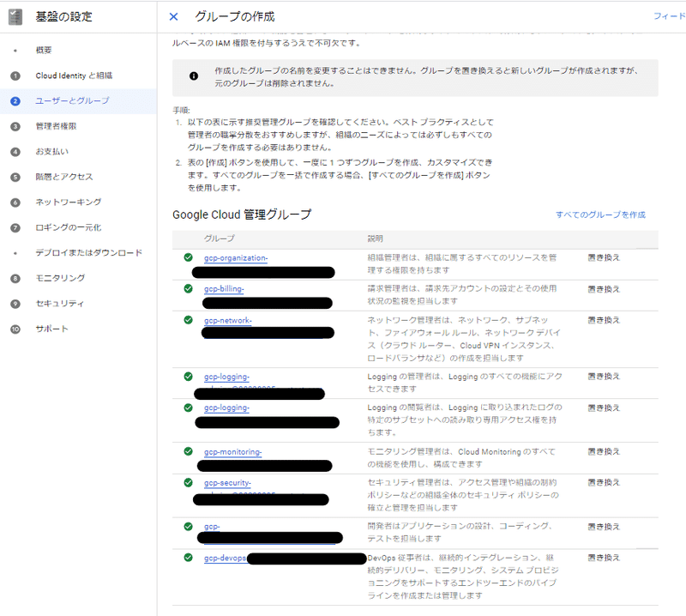686x616 pixels.
Task: Open ロギングの一元化 step
Action: [x=69, y=228]
